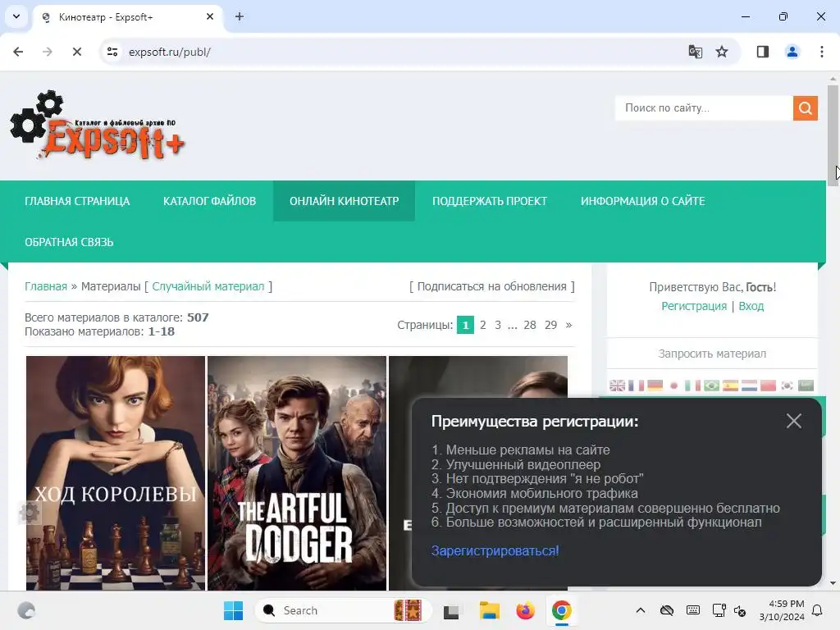840x630 pixels.
Task: Click the next page » arrow
Action: 569,325
